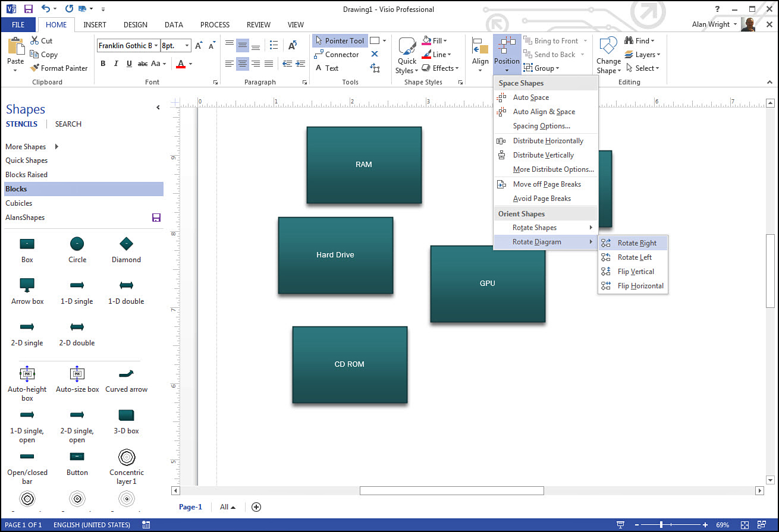This screenshot has width=779, height=532.
Task: Choose Distribute Vertically menu item
Action: (545, 155)
